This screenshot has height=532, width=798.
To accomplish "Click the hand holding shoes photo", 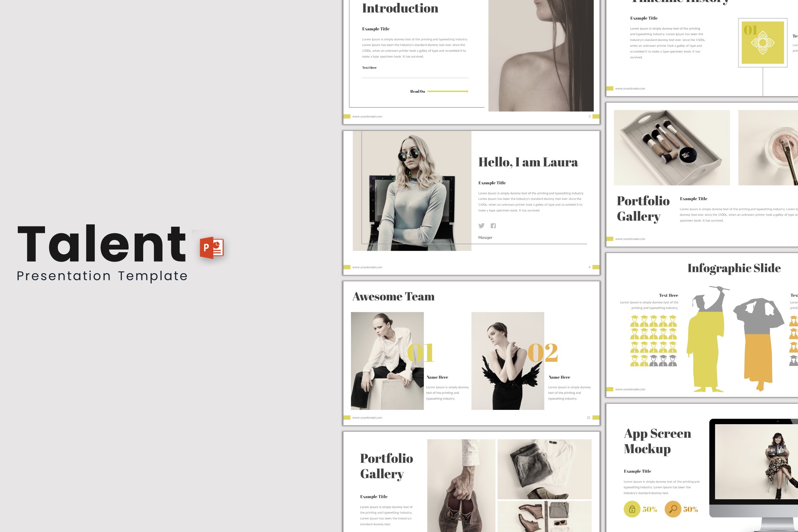I will point(461,486).
